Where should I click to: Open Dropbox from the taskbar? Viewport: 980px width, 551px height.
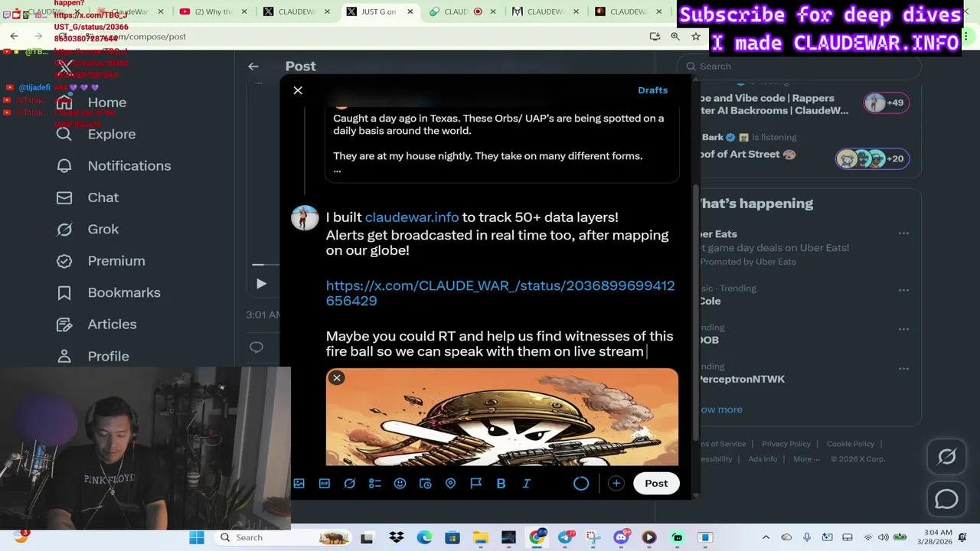point(397,537)
